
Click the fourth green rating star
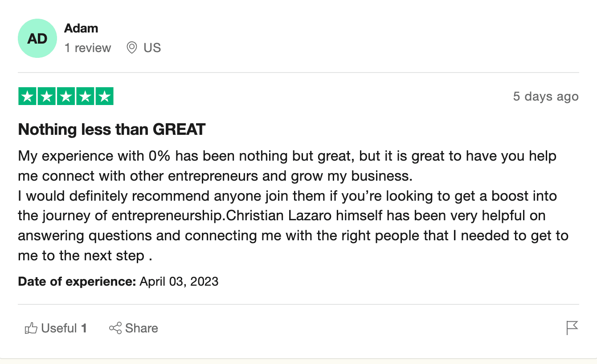pos(85,97)
